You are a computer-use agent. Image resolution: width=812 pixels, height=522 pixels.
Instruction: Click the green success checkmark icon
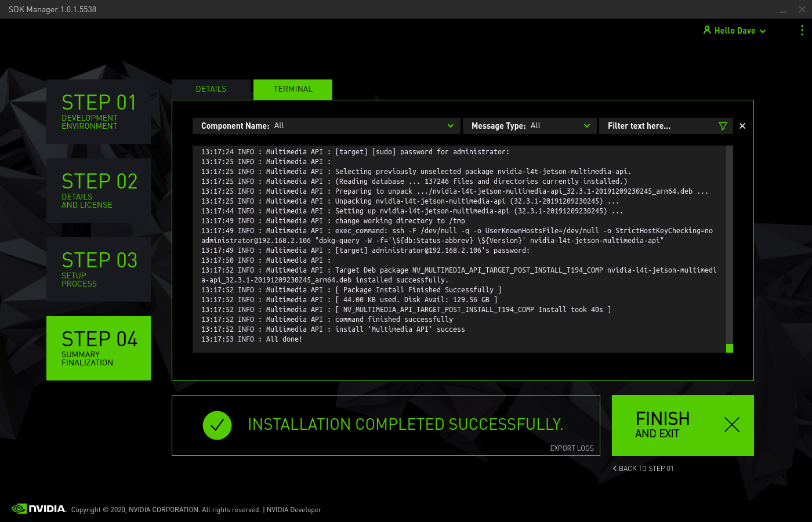[217, 425]
